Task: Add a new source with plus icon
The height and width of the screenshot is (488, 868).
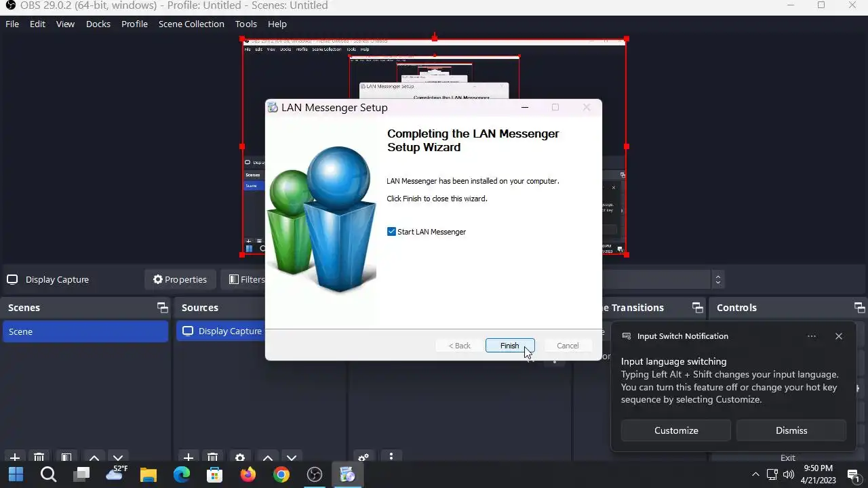Action: point(188,457)
